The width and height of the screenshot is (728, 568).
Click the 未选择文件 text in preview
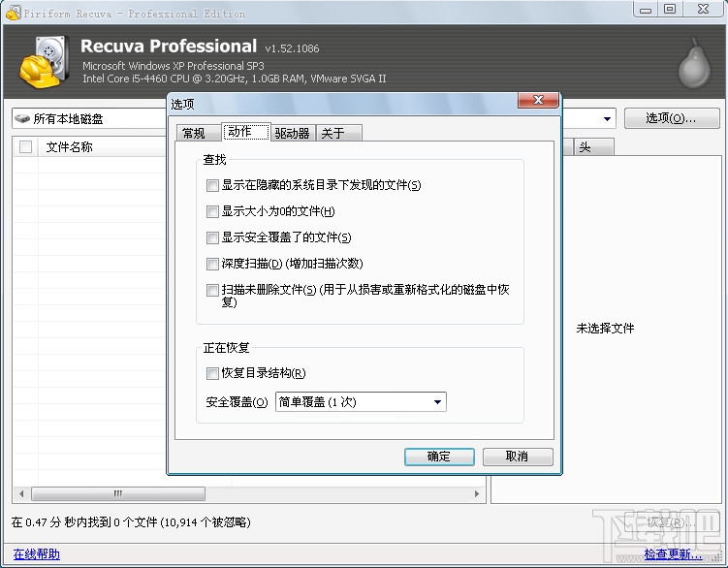coord(605,329)
